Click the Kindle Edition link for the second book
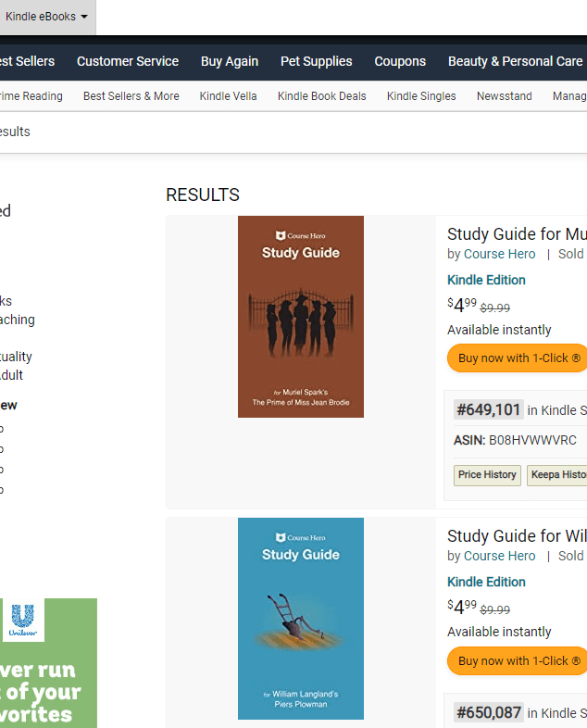 click(486, 582)
